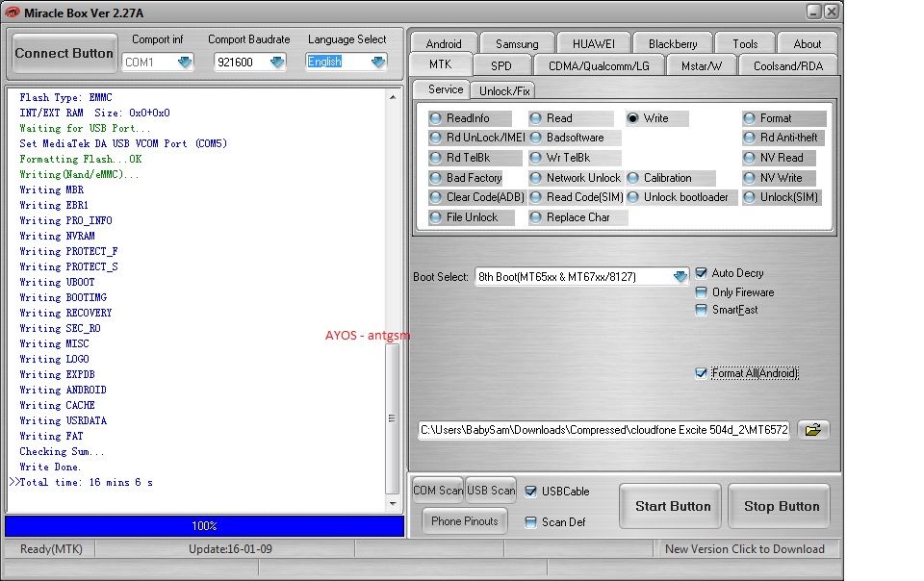Switch to the Android tab
Viewport: 924px width, 581px height.
(x=444, y=43)
